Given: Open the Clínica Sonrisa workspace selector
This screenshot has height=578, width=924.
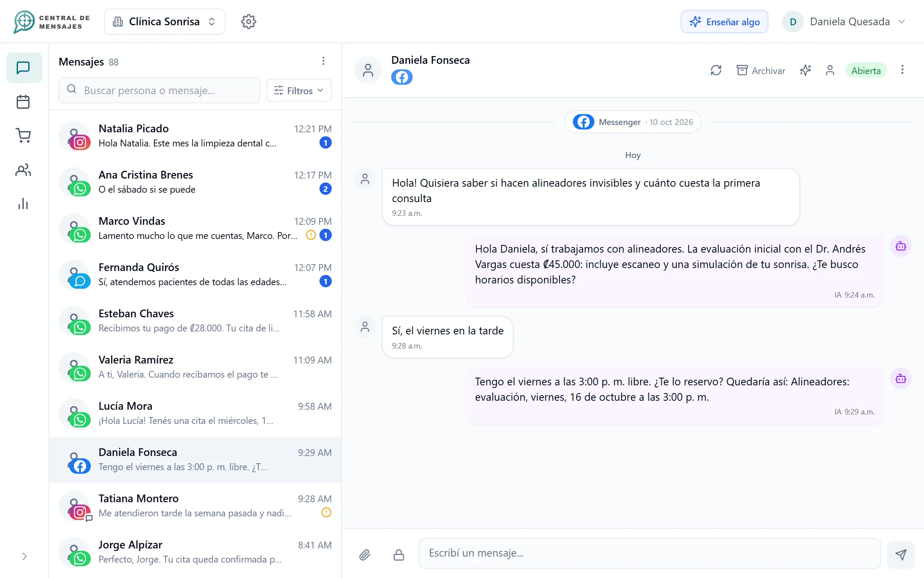Looking at the screenshot, I should tap(165, 21).
